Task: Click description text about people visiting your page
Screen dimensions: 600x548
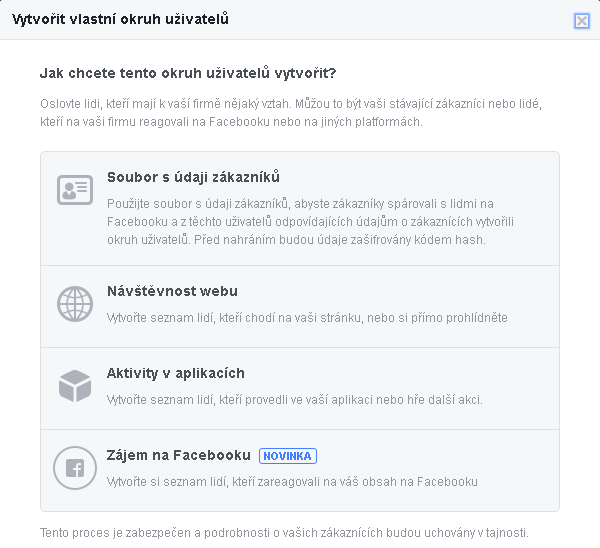Action: click(x=307, y=318)
